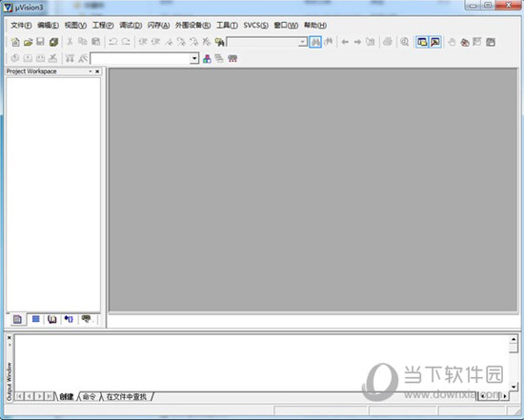Start debug session with magnifier icon
This screenshot has width=524, height=420.
pos(405,42)
